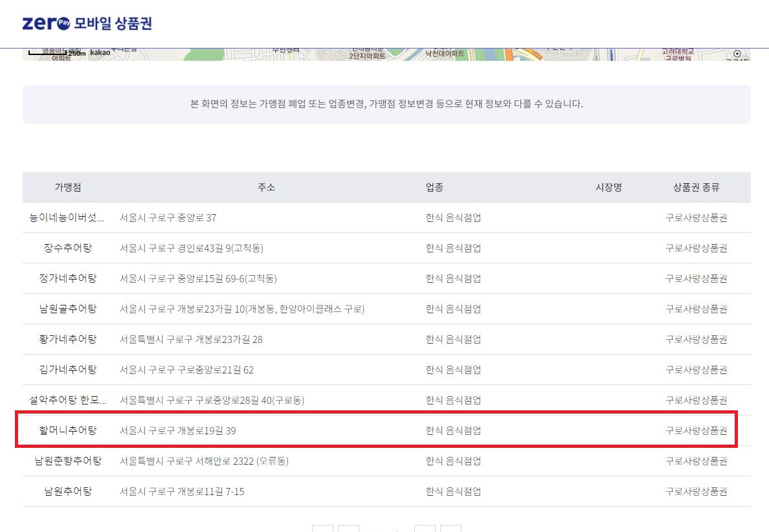
Task: Select the notice text about 가맹점 폐업
Action: coord(386,104)
